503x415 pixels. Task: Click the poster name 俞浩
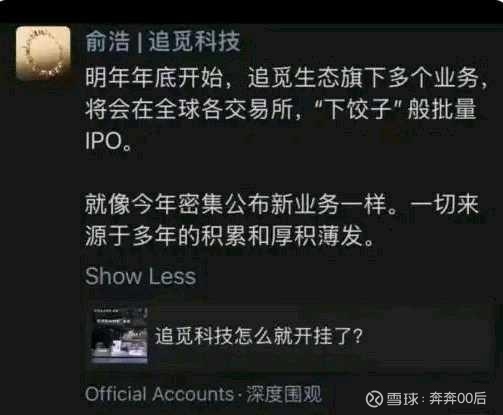coord(107,42)
